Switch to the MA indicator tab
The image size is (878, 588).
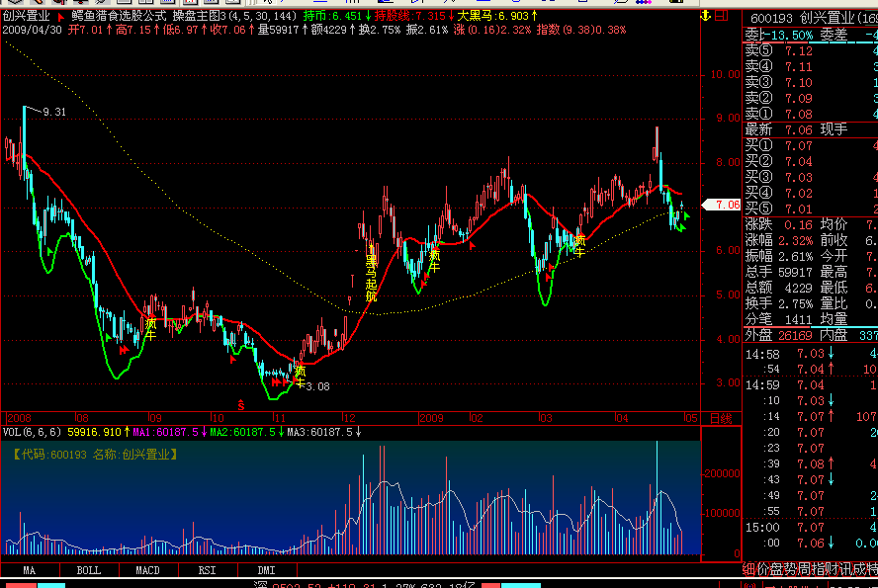(x=30, y=570)
